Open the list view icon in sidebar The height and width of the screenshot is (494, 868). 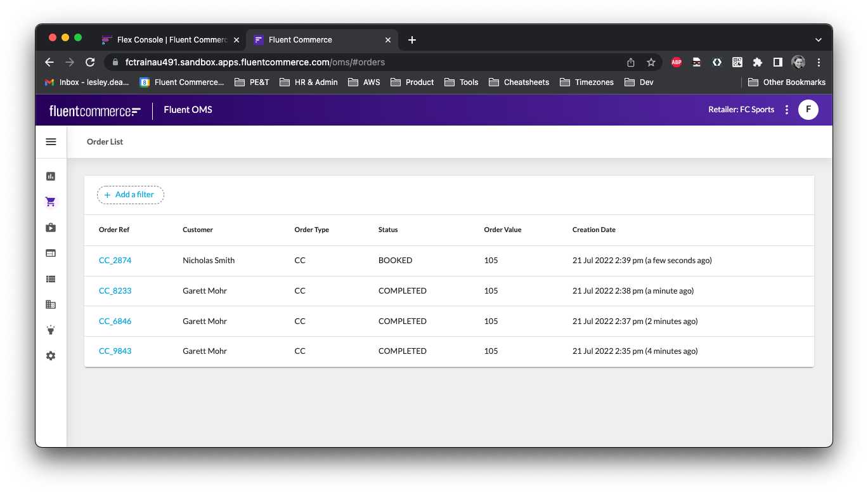tap(51, 279)
